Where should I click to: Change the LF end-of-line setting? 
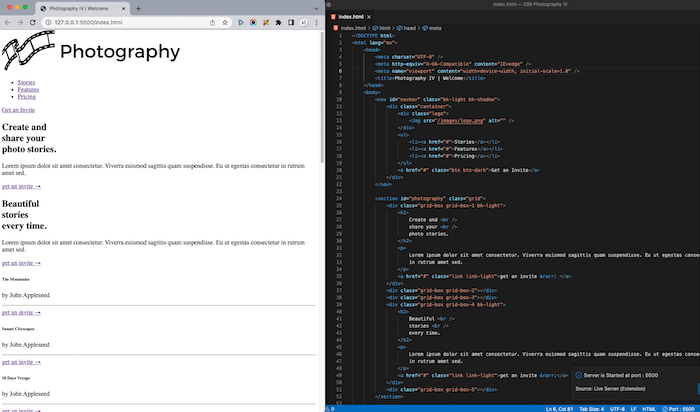tap(633, 409)
